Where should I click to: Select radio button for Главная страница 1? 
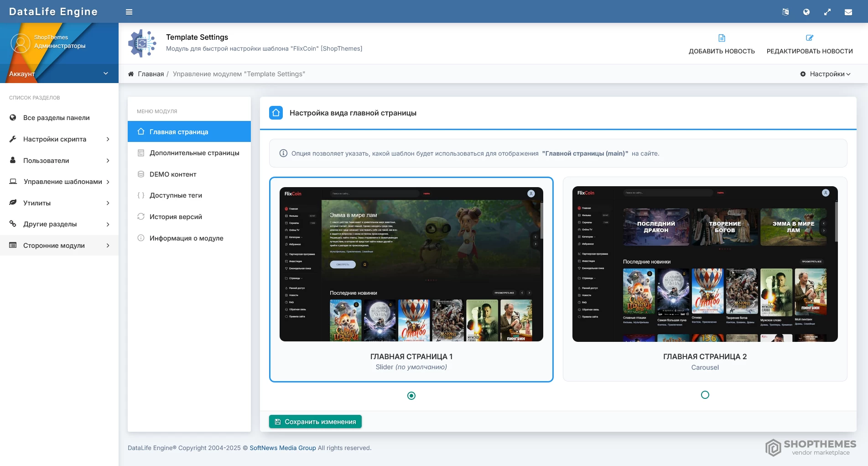point(411,396)
